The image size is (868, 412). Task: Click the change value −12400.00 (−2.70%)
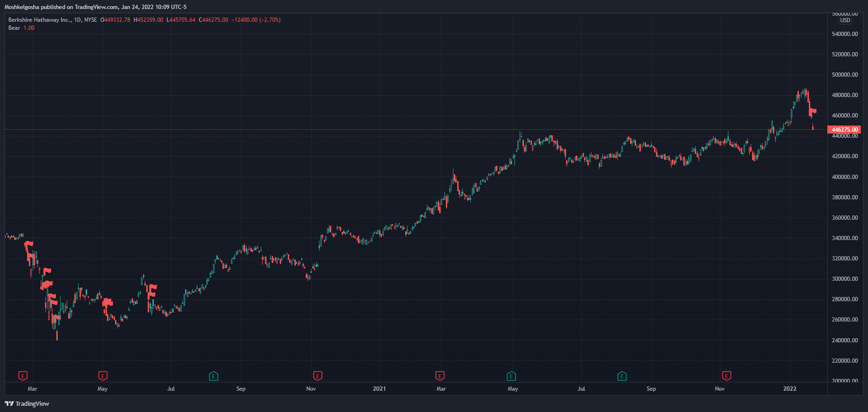[x=256, y=20]
